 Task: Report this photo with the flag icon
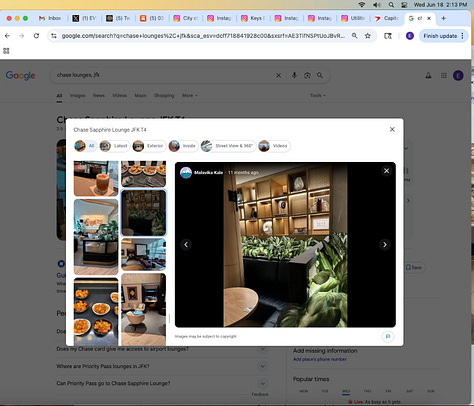click(x=388, y=336)
